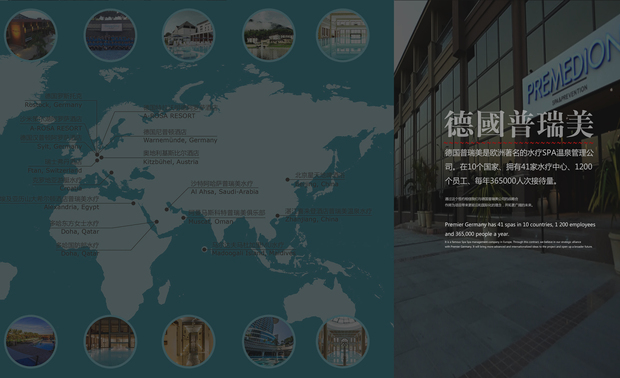Click the Al Ahsa, Saudi-Arabia map marker
This screenshot has height=378, width=620.
coord(167,210)
